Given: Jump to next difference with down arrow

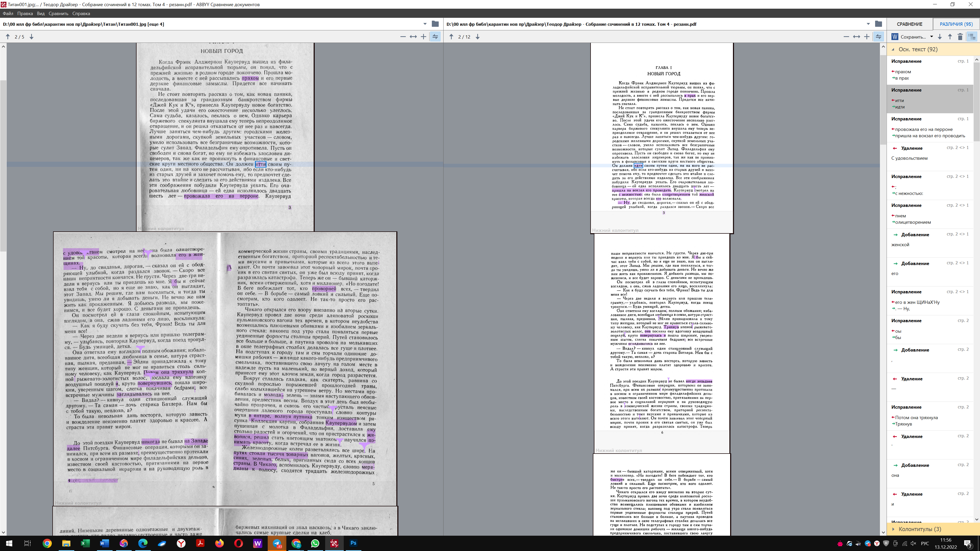Looking at the screenshot, I should [x=940, y=36].
